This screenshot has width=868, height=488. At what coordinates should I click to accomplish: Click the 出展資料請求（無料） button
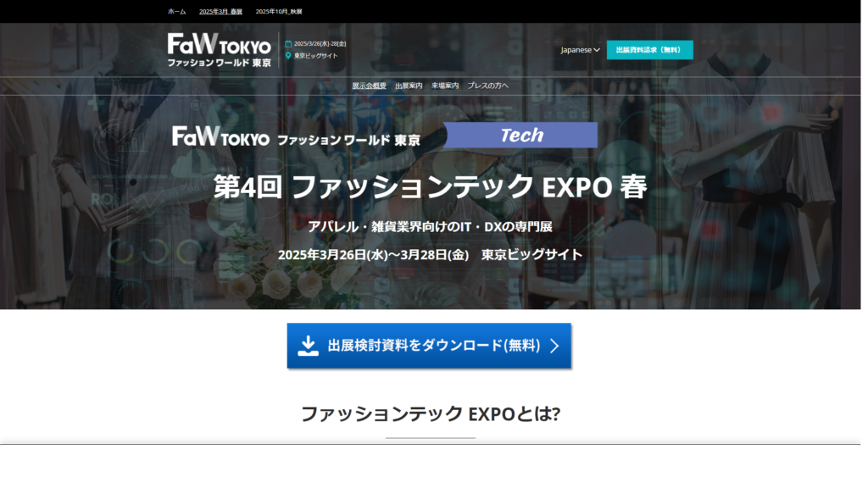[x=649, y=50]
